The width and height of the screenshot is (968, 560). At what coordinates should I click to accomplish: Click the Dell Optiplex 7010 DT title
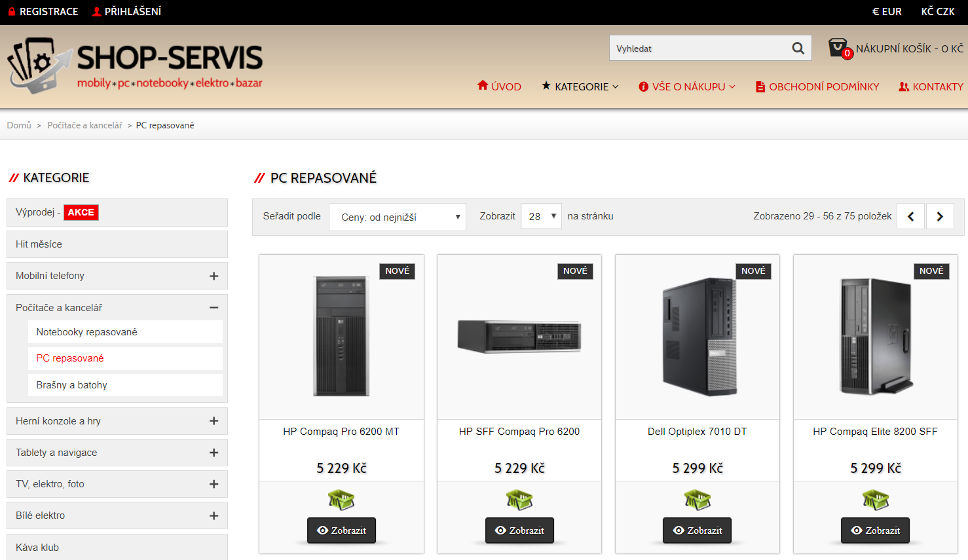coord(698,432)
